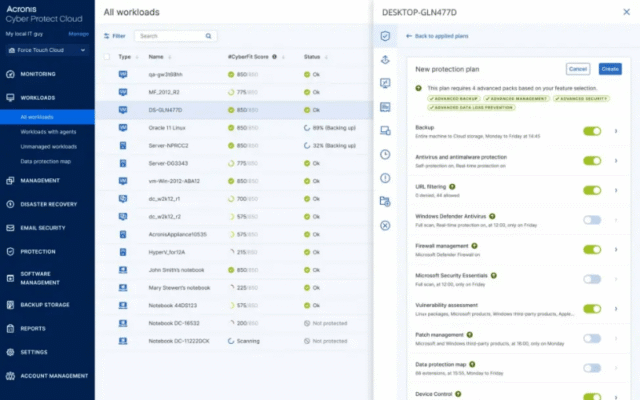Click the Advanced Security pack tag
This screenshot has height=400, width=640.
click(x=581, y=99)
